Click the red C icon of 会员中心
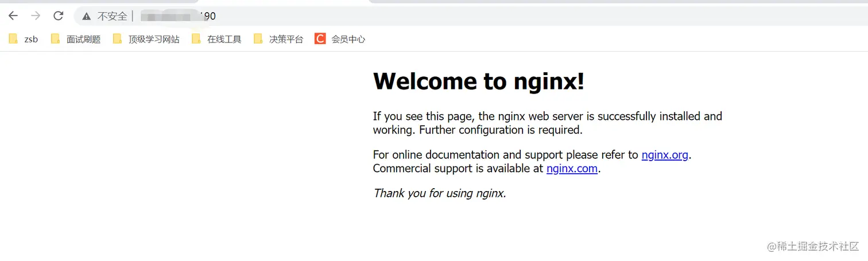The width and height of the screenshot is (868, 261). pos(320,39)
